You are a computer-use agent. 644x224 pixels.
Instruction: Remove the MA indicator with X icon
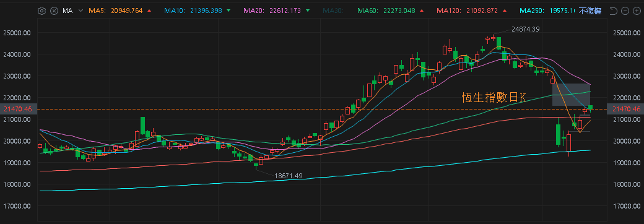(54, 11)
